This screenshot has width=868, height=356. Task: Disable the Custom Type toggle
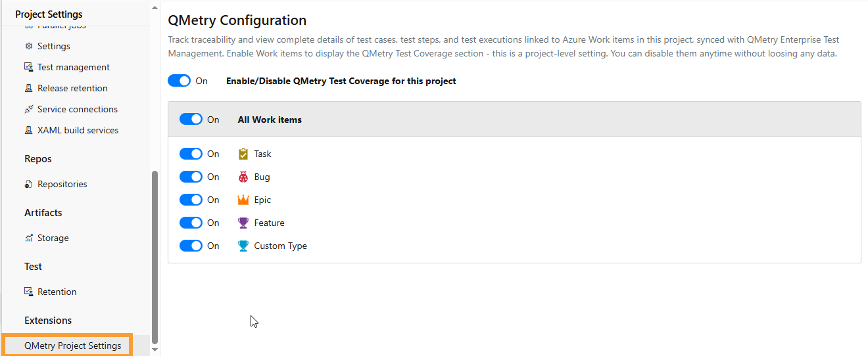pyautogui.click(x=191, y=246)
